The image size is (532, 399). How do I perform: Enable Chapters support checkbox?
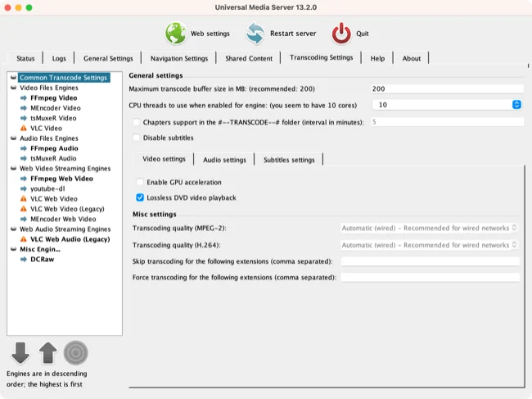point(137,122)
